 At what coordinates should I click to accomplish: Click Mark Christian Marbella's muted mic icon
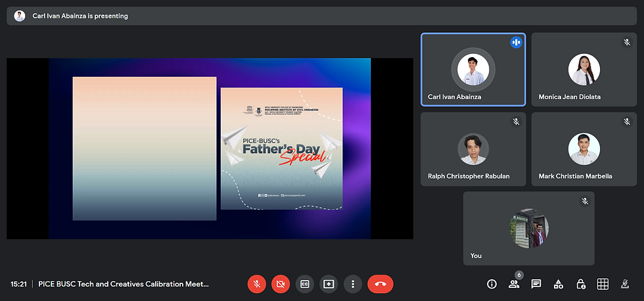click(x=627, y=122)
